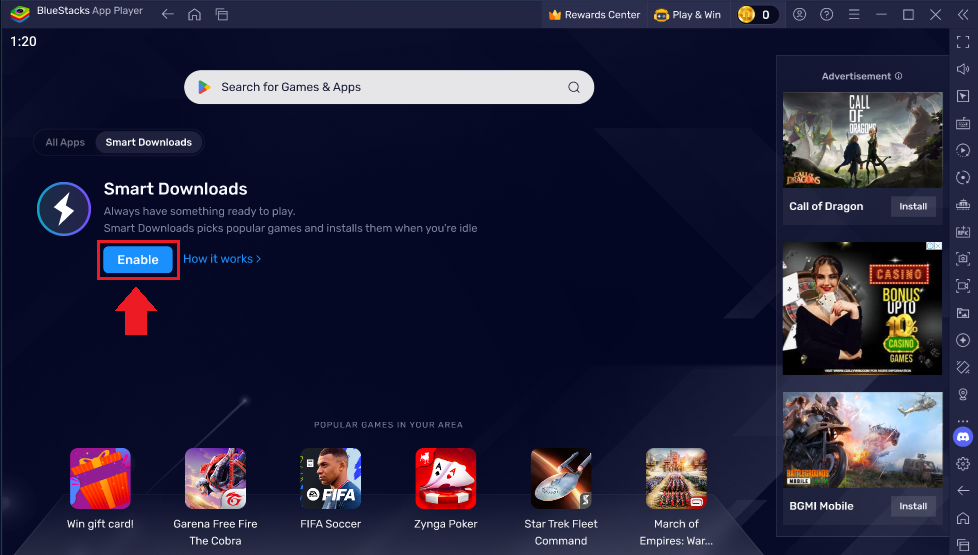The height and width of the screenshot is (555, 978).
Task: Click the title bar home icon
Action: coord(195,14)
